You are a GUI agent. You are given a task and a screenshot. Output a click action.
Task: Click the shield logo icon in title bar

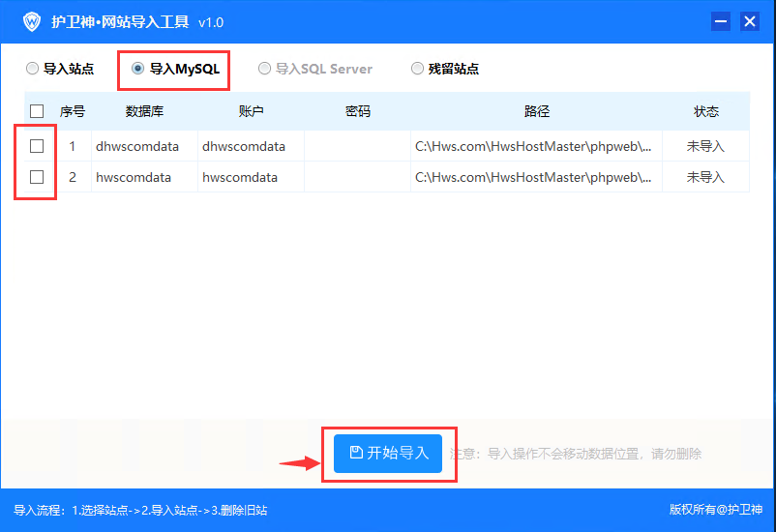point(32,21)
